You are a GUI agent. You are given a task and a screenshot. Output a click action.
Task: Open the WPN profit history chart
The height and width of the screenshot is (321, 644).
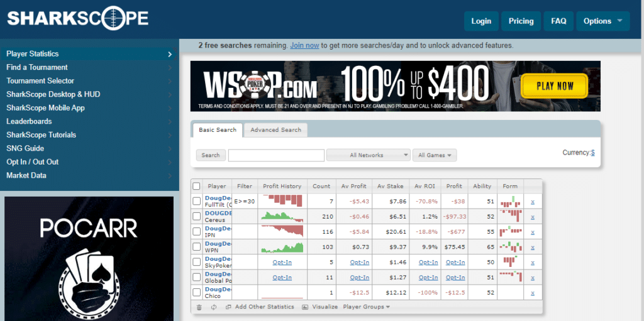pyautogui.click(x=282, y=247)
